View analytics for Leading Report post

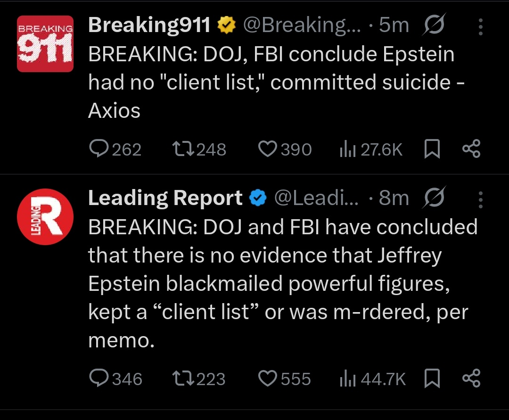click(x=347, y=379)
